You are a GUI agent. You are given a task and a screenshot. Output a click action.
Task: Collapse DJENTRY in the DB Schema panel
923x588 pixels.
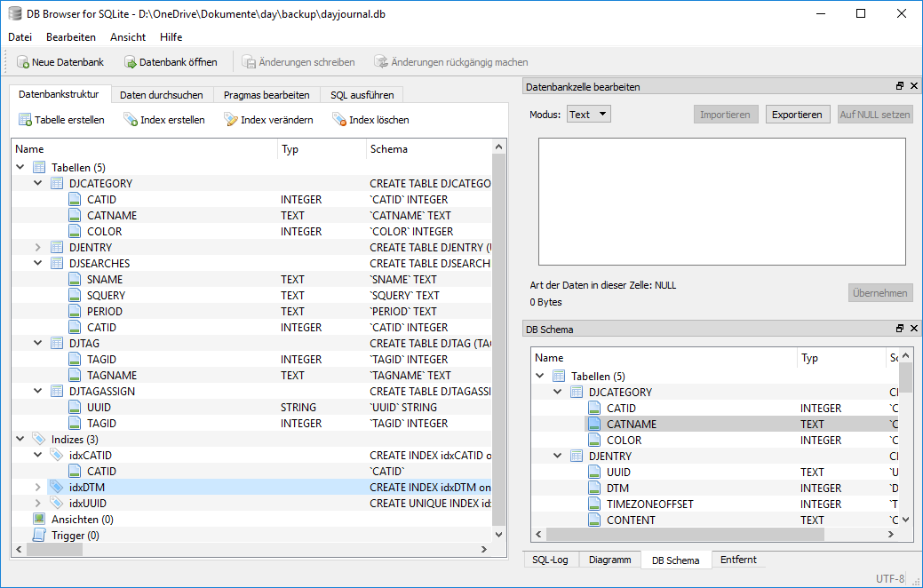(558, 457)
